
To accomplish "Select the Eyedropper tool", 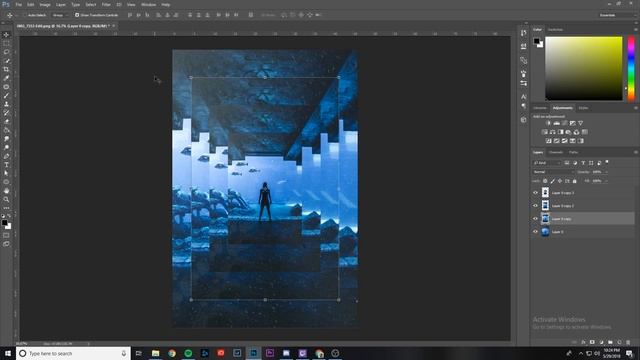I will click(6, 78).
